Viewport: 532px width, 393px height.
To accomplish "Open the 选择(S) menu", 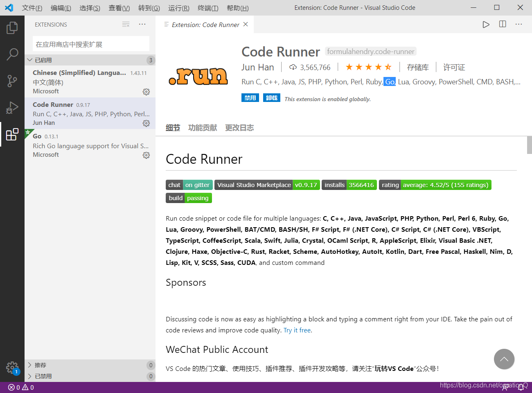I will (x=90, y=8).
